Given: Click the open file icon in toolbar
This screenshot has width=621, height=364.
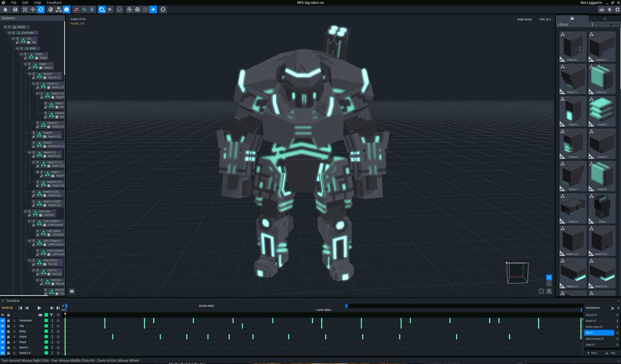Looking at the screenshot, I should [5, 9].
